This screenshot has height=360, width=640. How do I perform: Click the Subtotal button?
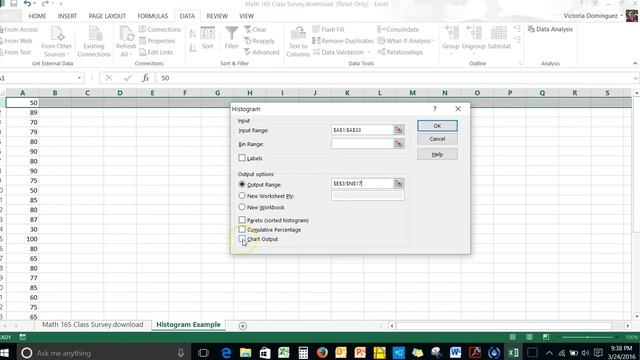pyautogui.click(x=499, y=38)
